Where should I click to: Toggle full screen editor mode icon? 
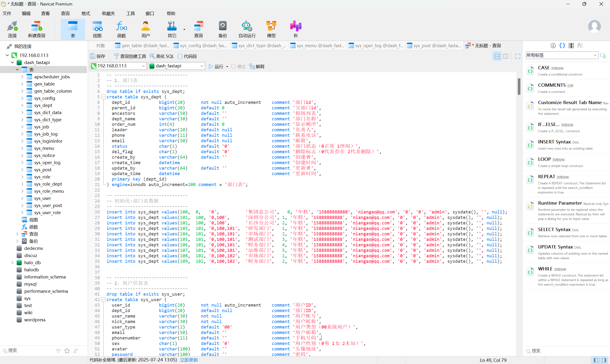pyautogui.click(x=518, y=56)
